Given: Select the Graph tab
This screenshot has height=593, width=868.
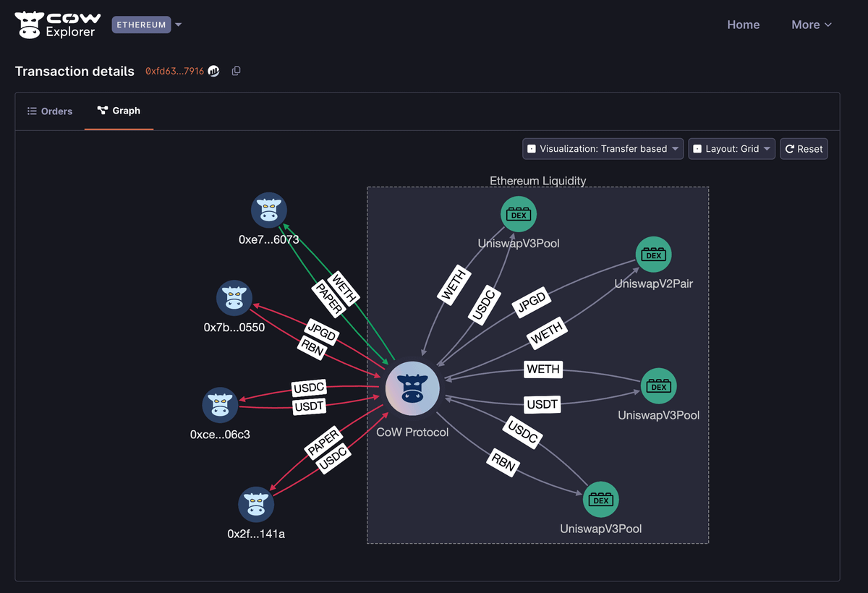Looking at the screenshot, I should [119, 111].
